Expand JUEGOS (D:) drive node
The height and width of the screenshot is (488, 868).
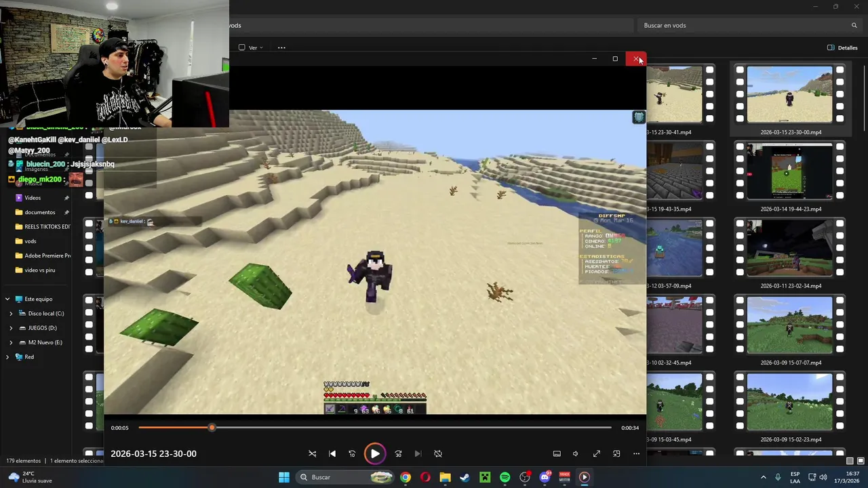click(11, 328)
